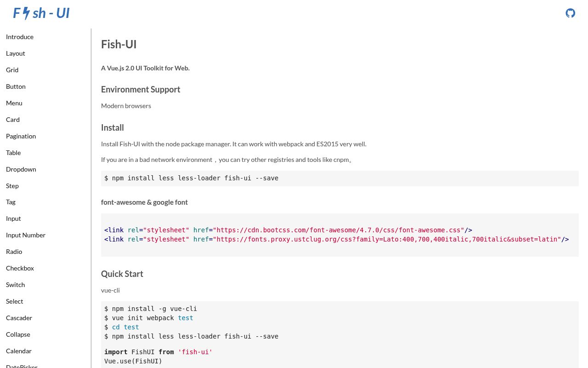The width and height of the screenshot is (588, 368).
Task: Click the font-awesome stylesheet URL in code
Action: click(338, 230)
